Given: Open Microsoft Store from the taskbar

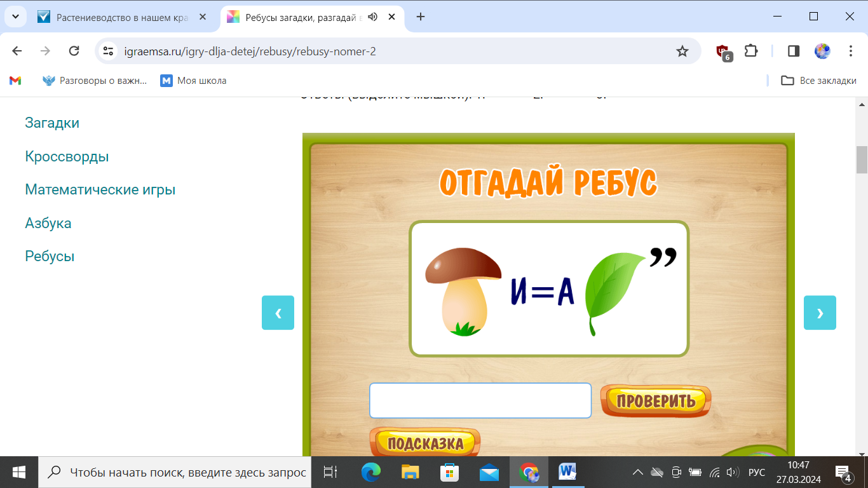Looking at the screenshot, I should (x=449, y=472).
